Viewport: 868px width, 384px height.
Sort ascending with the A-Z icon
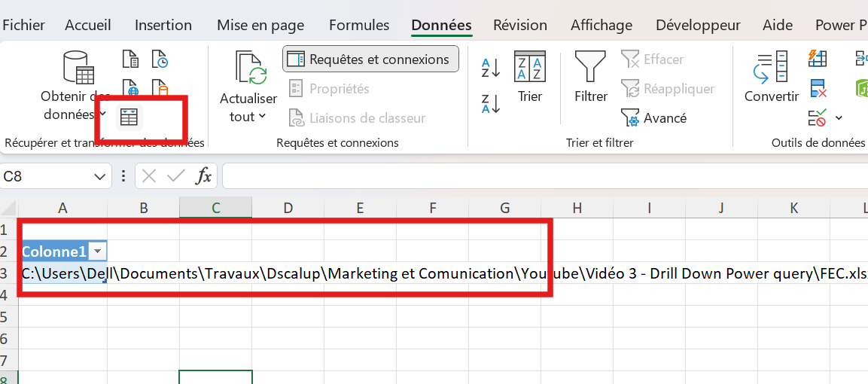pyautogui.click(x=491, y=68)
